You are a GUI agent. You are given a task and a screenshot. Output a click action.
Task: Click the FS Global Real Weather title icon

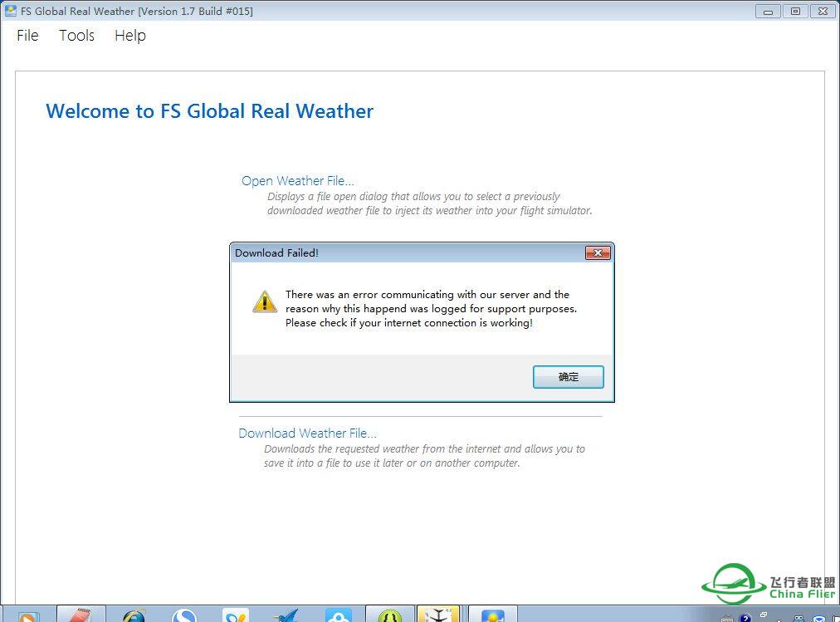(x=10, y=11)
